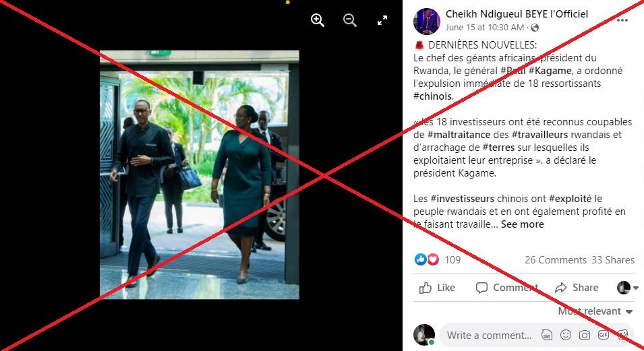Image resolution: width=644 pixels, height=351 pixels.
Task: Open the Most relevant comments dropdown
Action: tap(595, 311)
